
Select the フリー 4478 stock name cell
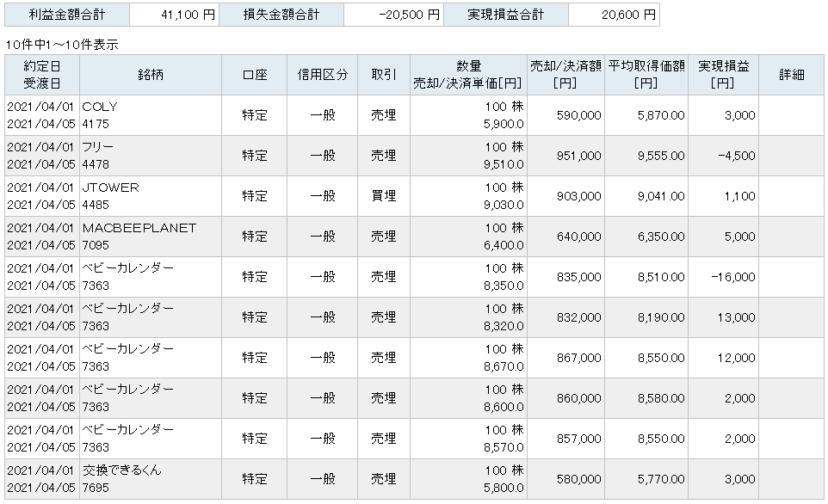tap(151, 156)
